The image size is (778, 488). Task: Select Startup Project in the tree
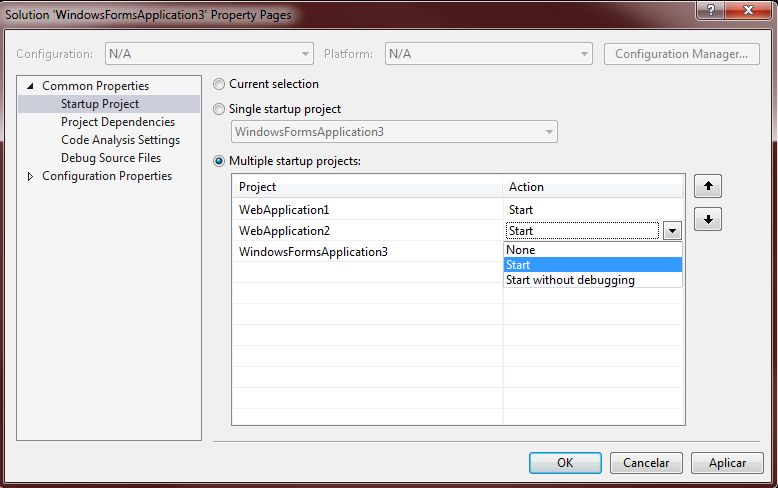point(100,104)
